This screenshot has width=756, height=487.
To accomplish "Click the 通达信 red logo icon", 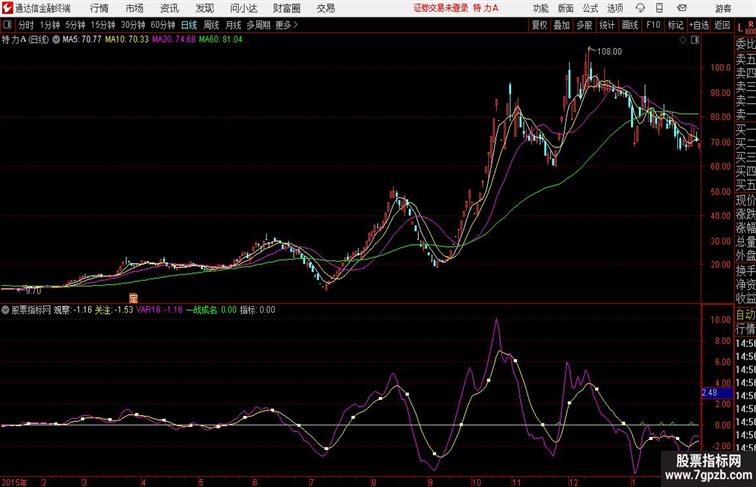I will (8, 8).
